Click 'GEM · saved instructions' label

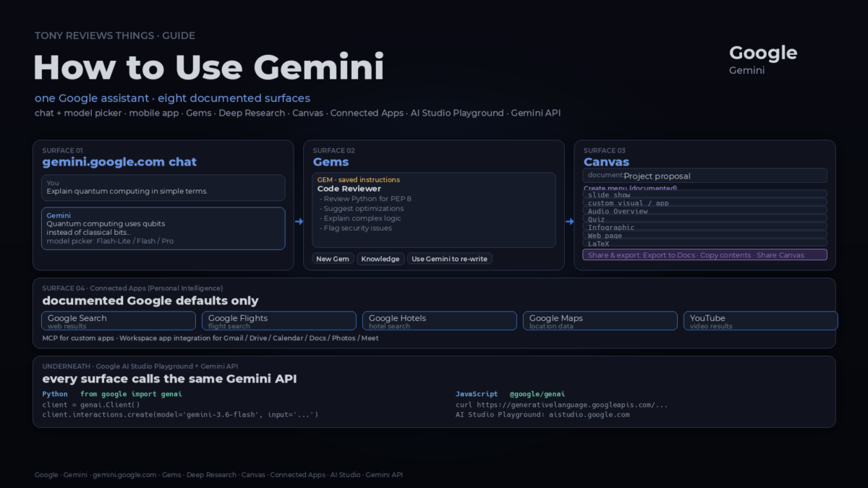point(358,179)
